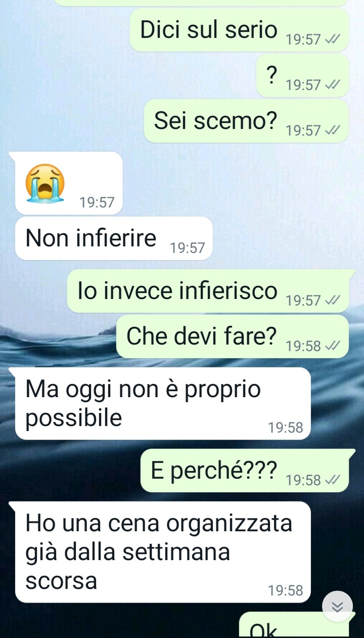
Task: Tap the 'Che devi fare?' message
Action: click(x=233, y=336)
